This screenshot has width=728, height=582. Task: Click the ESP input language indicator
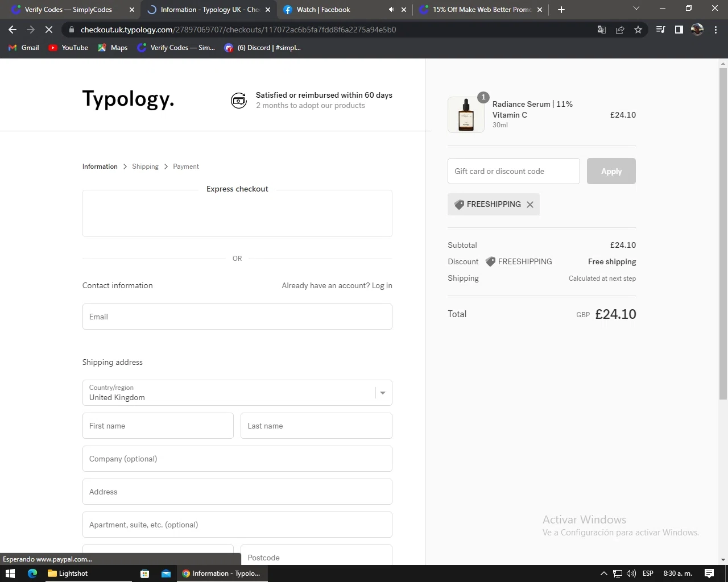click(648, 573)
